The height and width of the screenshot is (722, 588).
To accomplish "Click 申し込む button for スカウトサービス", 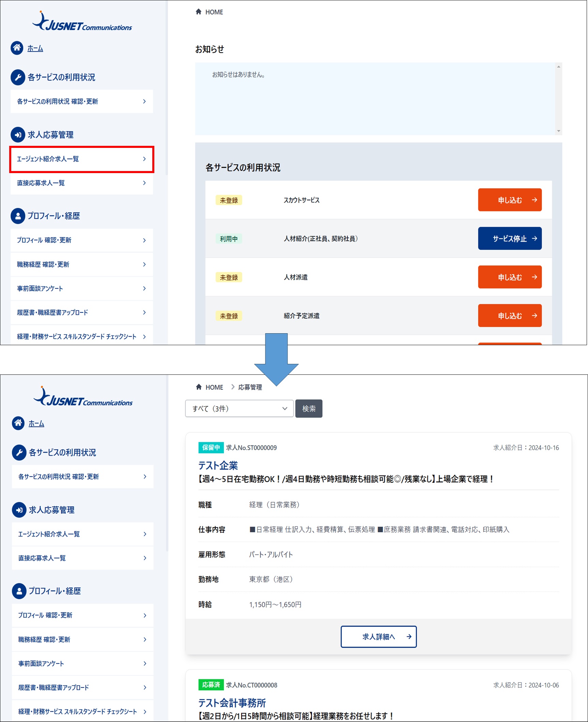I will click(510, 200).
